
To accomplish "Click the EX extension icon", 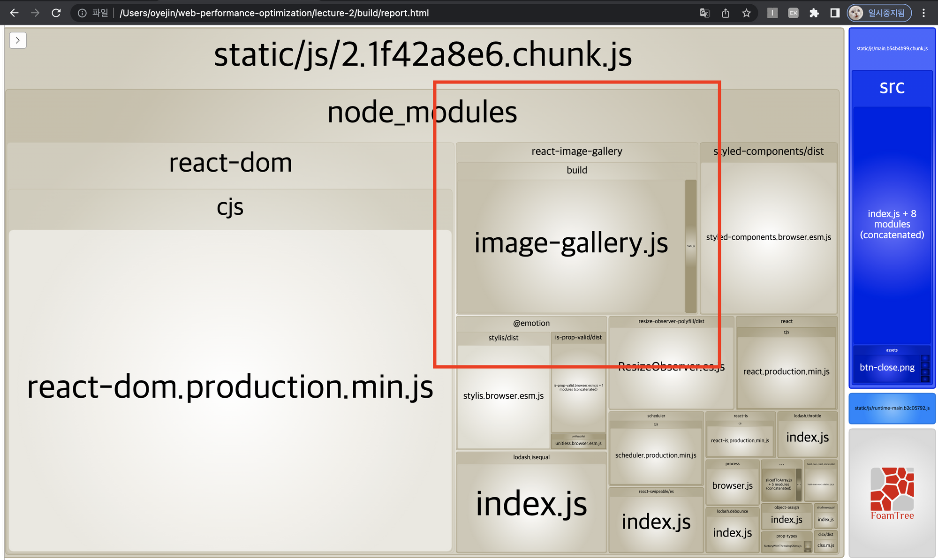I will (x=793, y=13).
